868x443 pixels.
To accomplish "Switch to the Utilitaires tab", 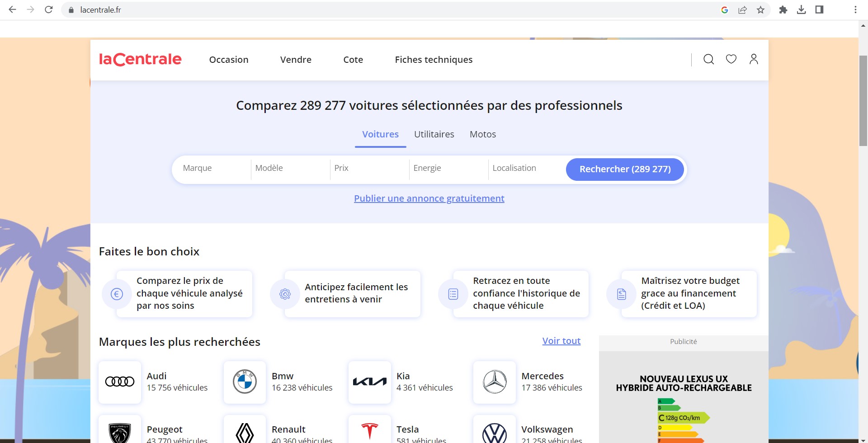I will (434, 134).
